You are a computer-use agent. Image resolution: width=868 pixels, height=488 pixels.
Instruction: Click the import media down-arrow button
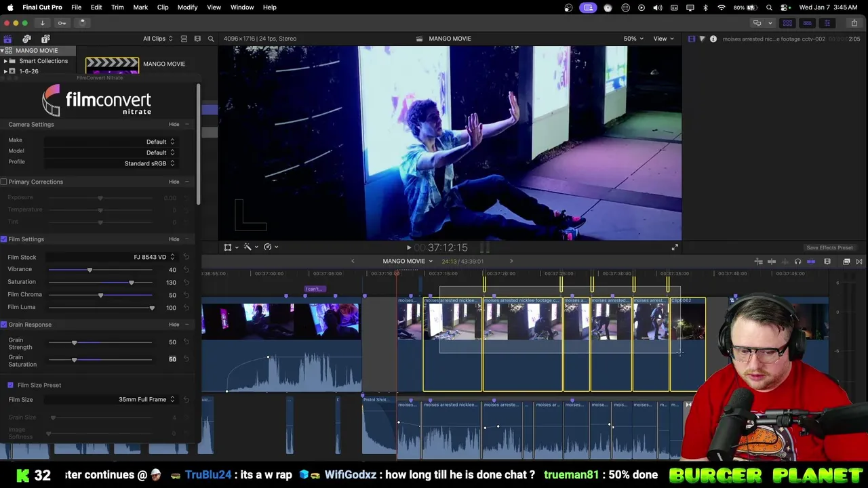[42, 22]
